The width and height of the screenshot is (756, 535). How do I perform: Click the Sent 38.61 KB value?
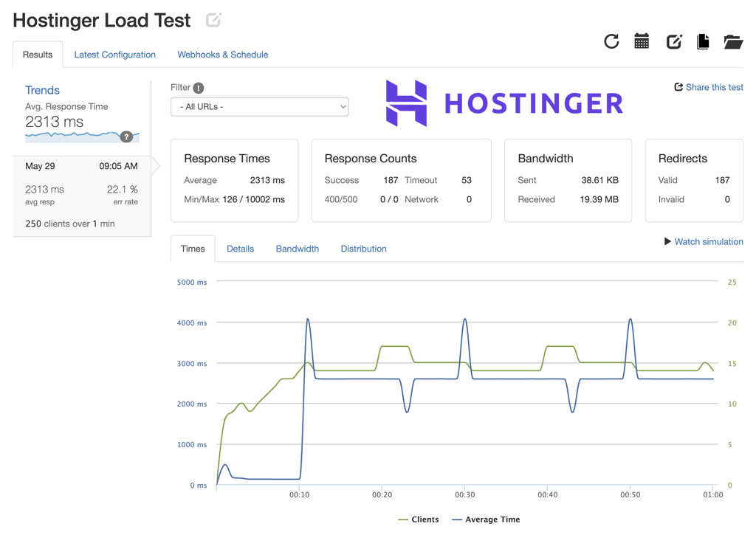click(599, 180)
